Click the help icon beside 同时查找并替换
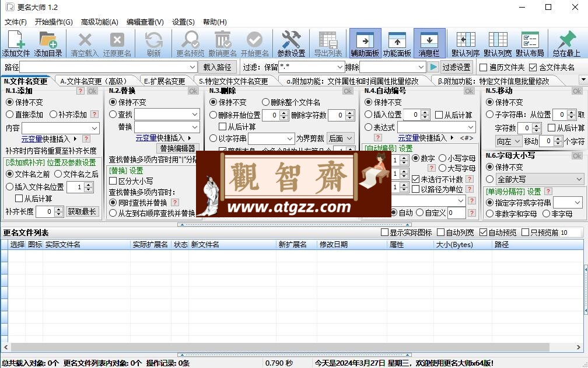Viewport: 588px width, 368px height. pyautogui.click(x=175, y=202)
